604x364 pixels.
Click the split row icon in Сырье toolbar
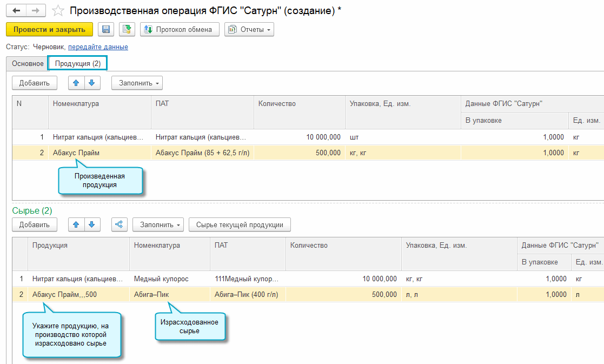(x=120, y=224)
